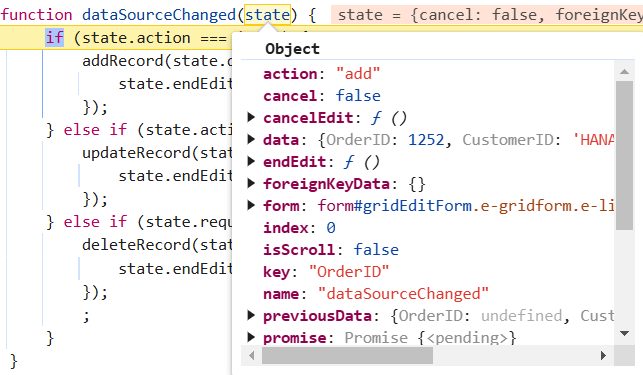
Task: Expand the promise property
Action: coord(251,338)
